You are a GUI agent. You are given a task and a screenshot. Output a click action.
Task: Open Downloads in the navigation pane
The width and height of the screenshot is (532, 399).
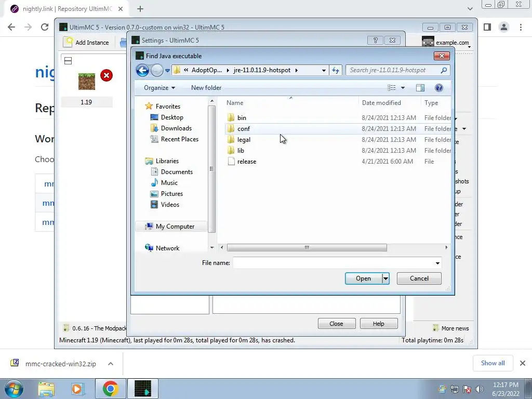171,128
